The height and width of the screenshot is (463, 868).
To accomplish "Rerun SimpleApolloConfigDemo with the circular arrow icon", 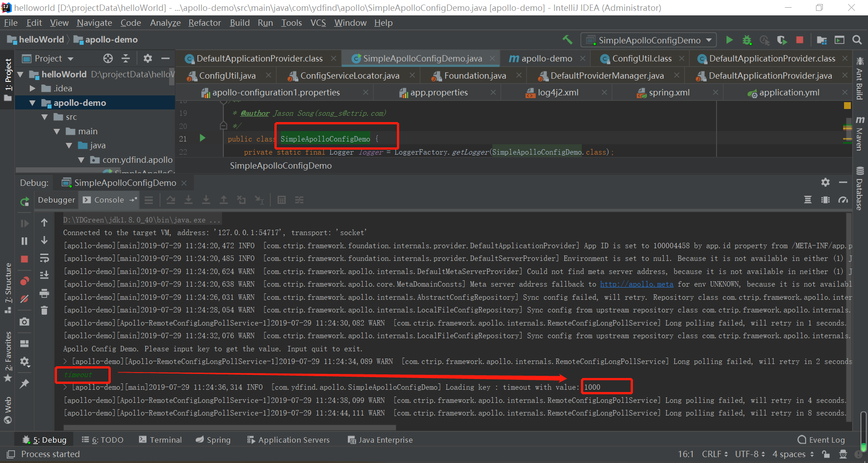I will (24, 202).
